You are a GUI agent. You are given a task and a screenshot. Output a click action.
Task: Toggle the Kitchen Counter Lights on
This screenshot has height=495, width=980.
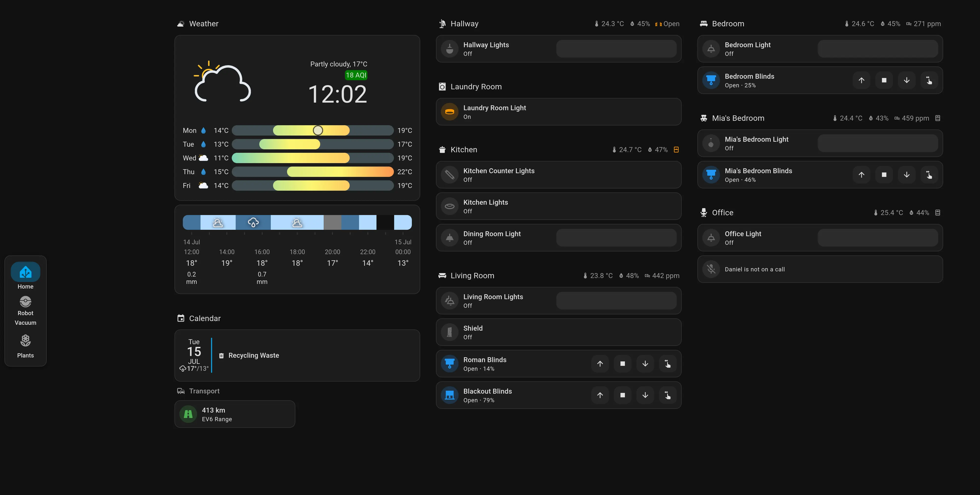tap(450, 175)
